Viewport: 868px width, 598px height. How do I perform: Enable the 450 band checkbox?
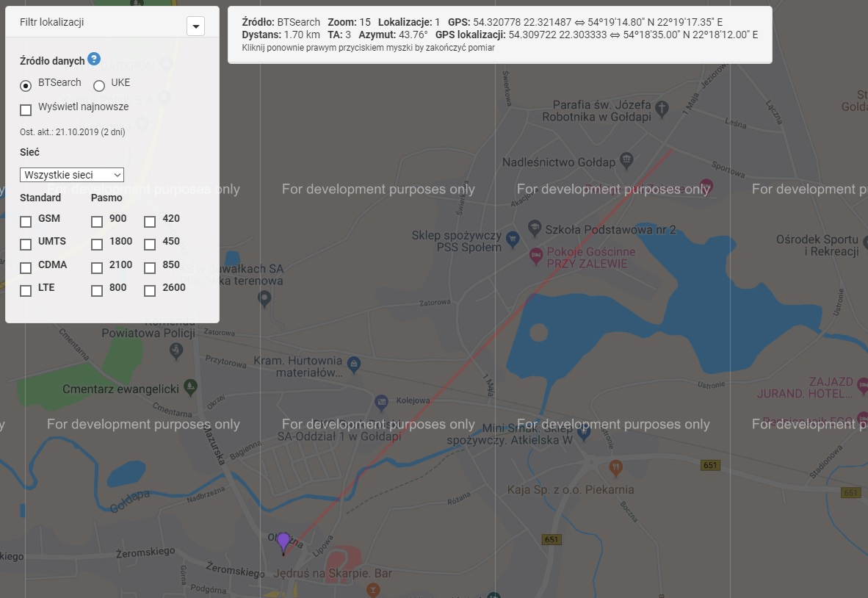point(150,245)
